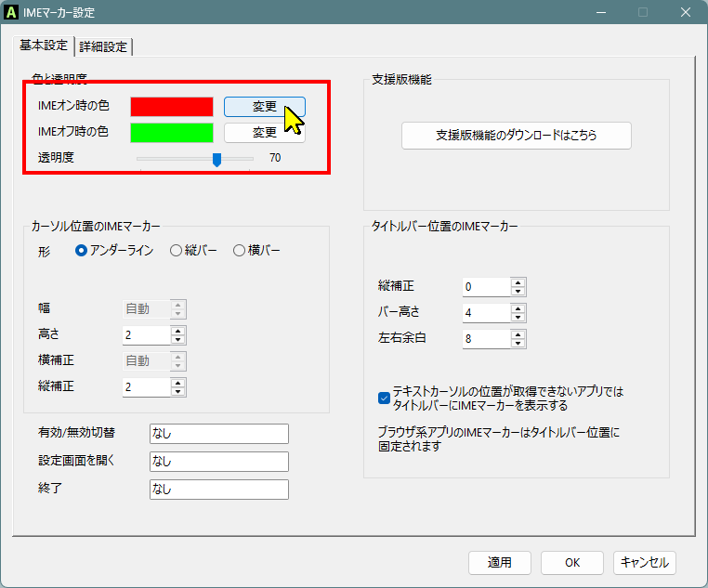Screen dimensions: 708x588
Task: Decrease cursor 縦補正 with down arrow
Action: coord(177,391)
